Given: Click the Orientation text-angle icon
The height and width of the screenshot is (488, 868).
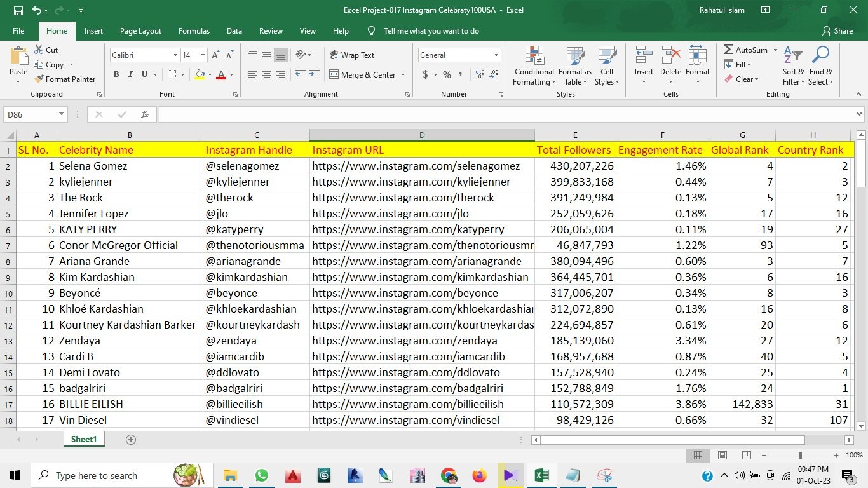Looking at the screenshot, I should tap(301, 55).
